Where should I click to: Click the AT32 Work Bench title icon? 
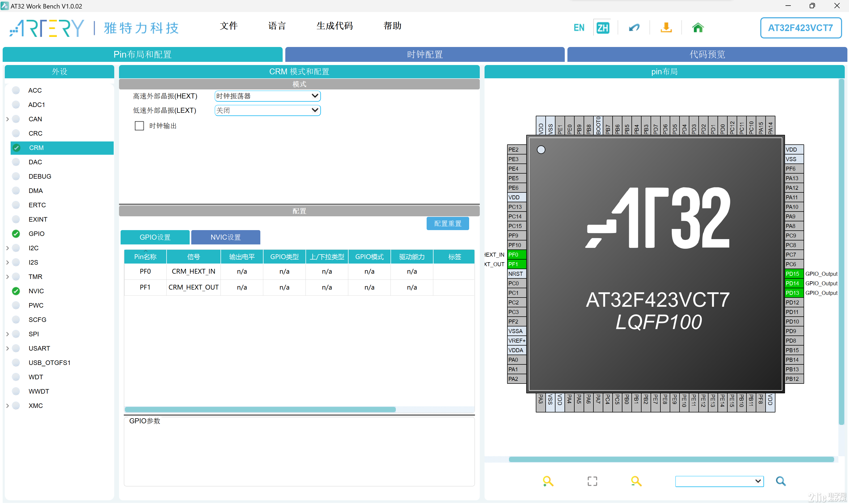(5, 6)
